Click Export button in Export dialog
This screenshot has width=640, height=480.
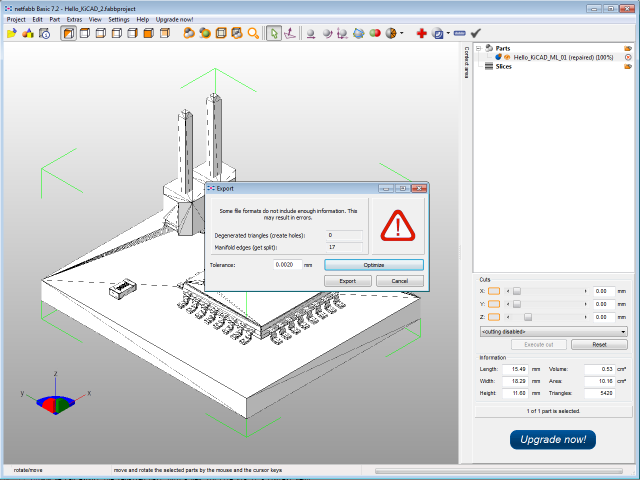coord(348,281)
